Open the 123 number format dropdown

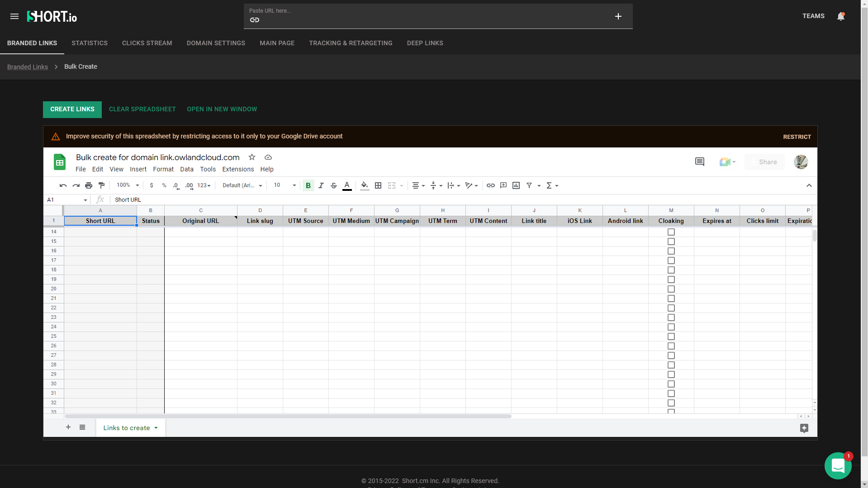(204, 185)
